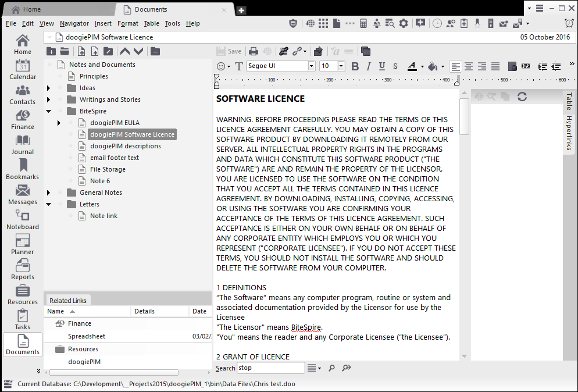The width and height of the screenshot is (578, 392).
Task: Select the Related Links tab
Action: 68,301
